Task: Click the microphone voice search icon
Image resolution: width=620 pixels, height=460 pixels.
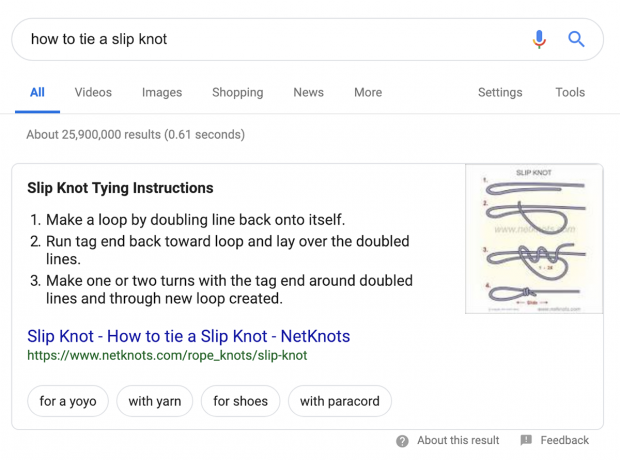Action: point(539,40)
